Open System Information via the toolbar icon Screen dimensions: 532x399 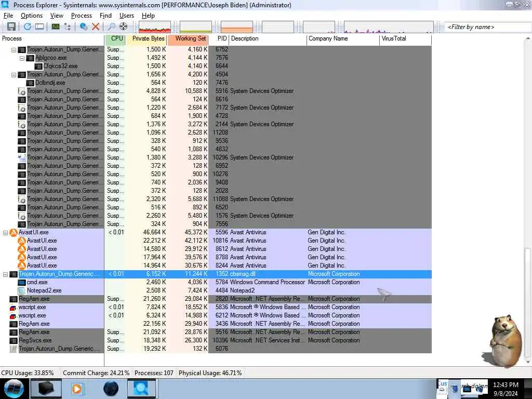(x=56, y=26)
